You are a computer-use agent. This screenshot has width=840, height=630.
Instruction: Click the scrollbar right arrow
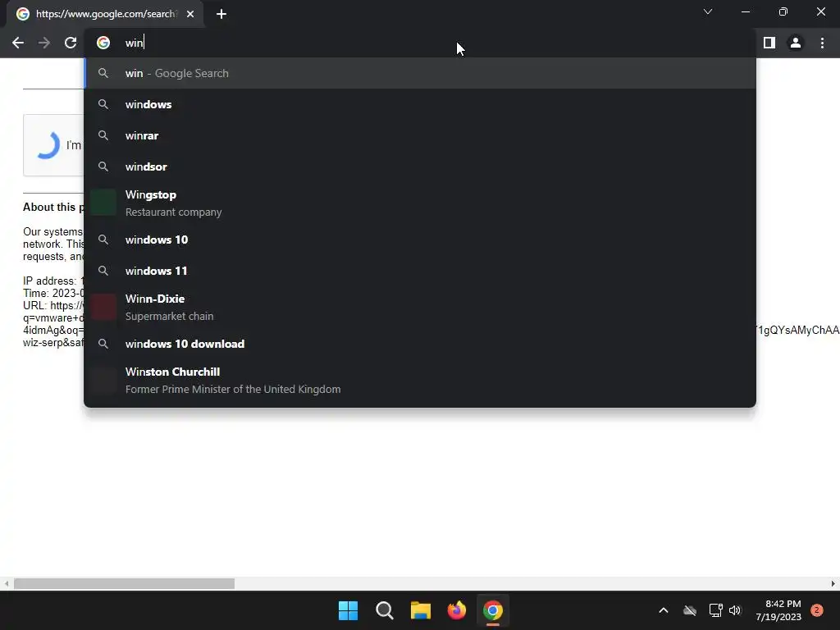click(833, 583)
